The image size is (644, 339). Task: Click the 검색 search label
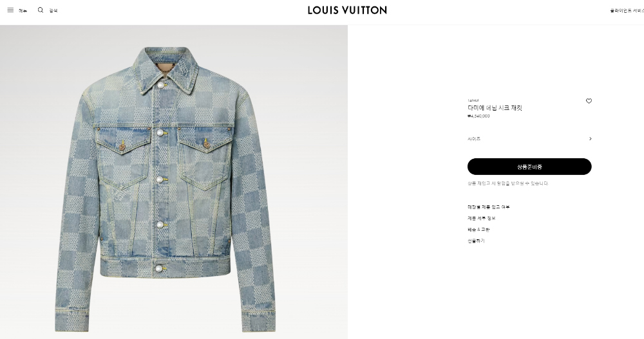[53, 11]
